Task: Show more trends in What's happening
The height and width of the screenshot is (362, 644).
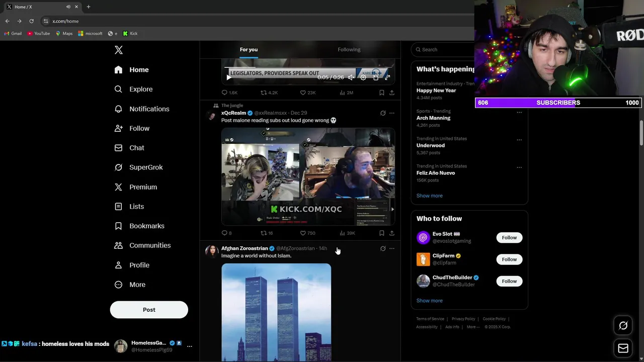Action: pos(430,196)
